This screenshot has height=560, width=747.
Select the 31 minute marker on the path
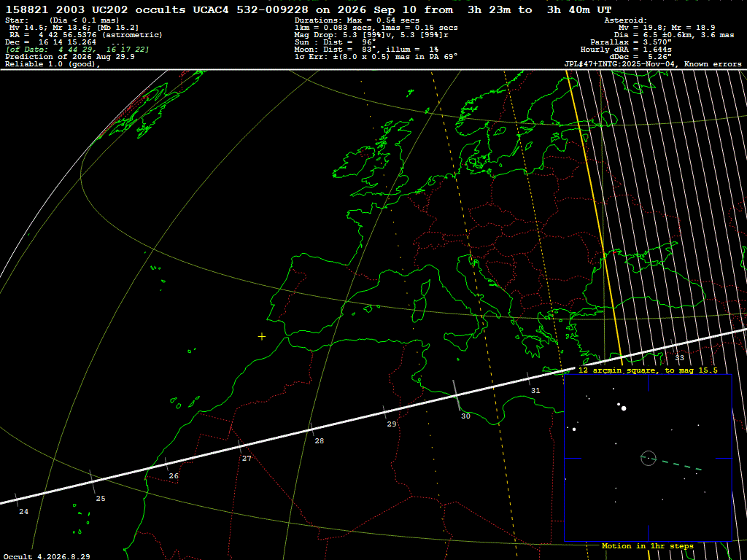535,391
